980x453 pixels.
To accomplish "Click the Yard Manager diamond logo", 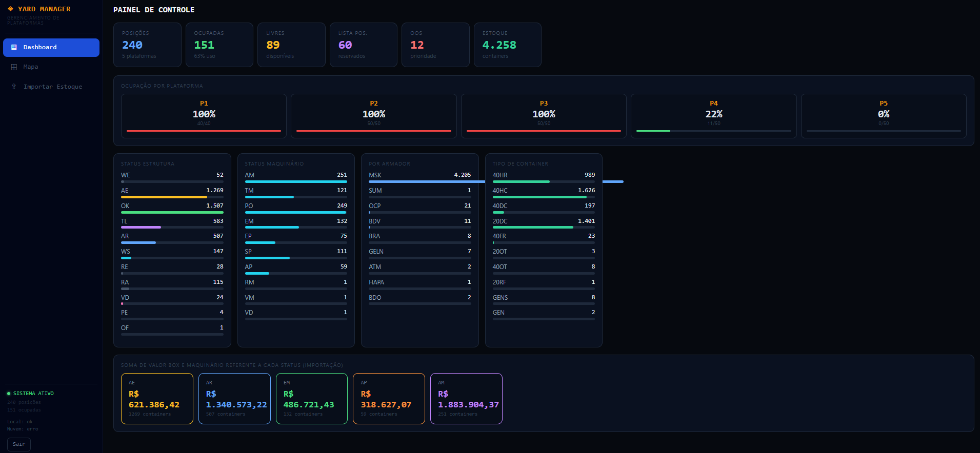I will click(10, 9).
